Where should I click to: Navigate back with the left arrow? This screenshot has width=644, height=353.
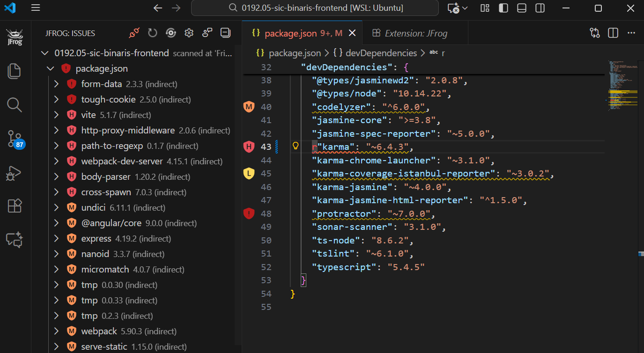tap(158, 8)
